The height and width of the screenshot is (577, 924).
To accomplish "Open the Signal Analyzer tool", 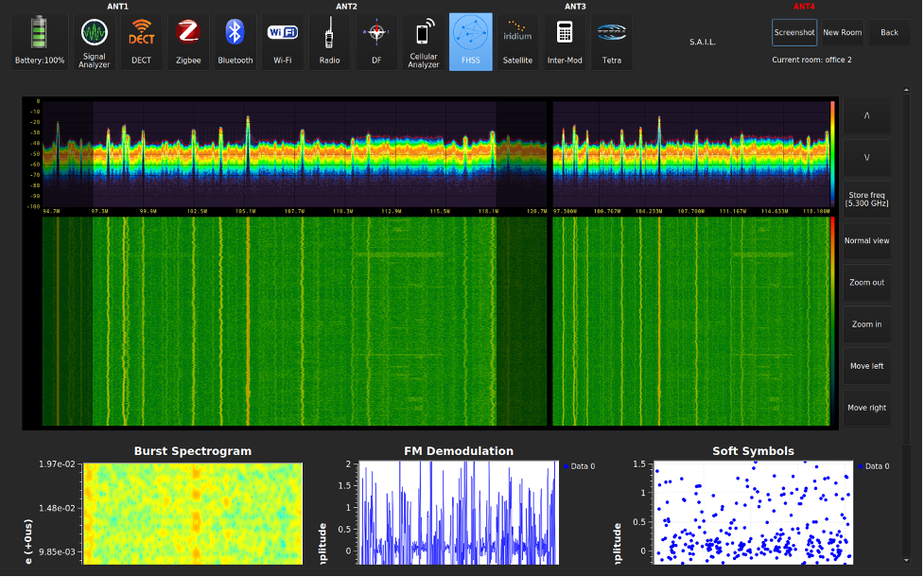I will pos(94,43).
